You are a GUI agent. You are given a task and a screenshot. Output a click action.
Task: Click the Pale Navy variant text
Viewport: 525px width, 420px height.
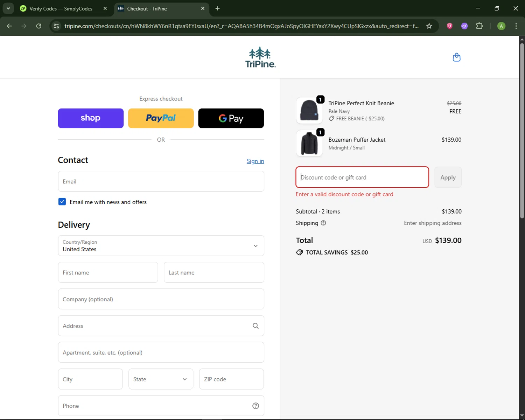click(x=339, y=111)
